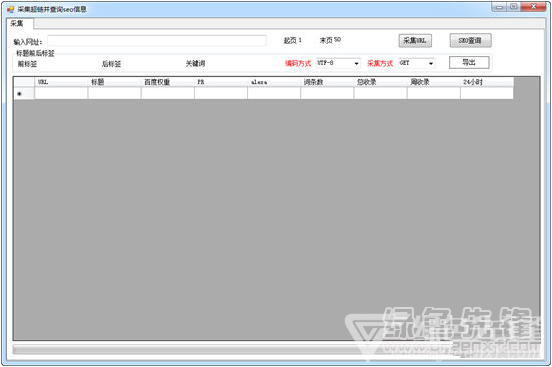This screenshot has height=367, width=552.
Task: Open the 编码方式 UTF-8 dropdown
Action: coord(338,63)
